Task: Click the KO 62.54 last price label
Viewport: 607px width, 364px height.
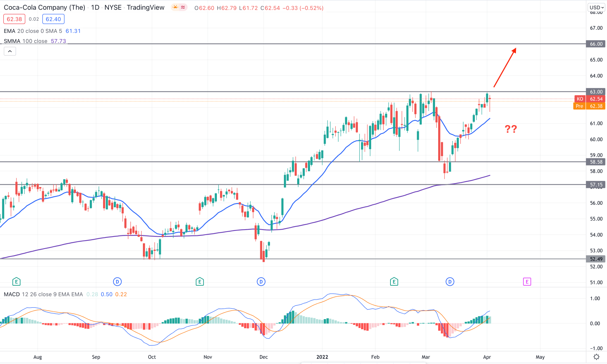Action: (x=590, y=99)
